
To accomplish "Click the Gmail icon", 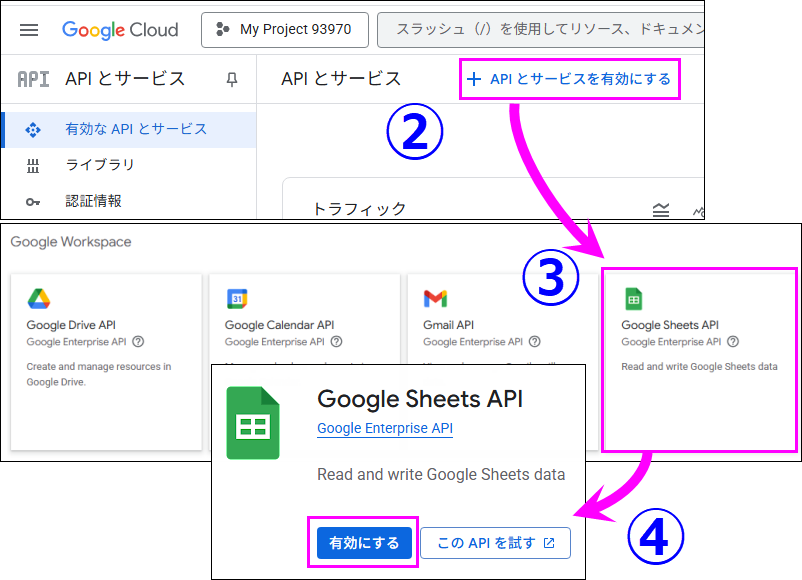I will [x=435, y=299].
